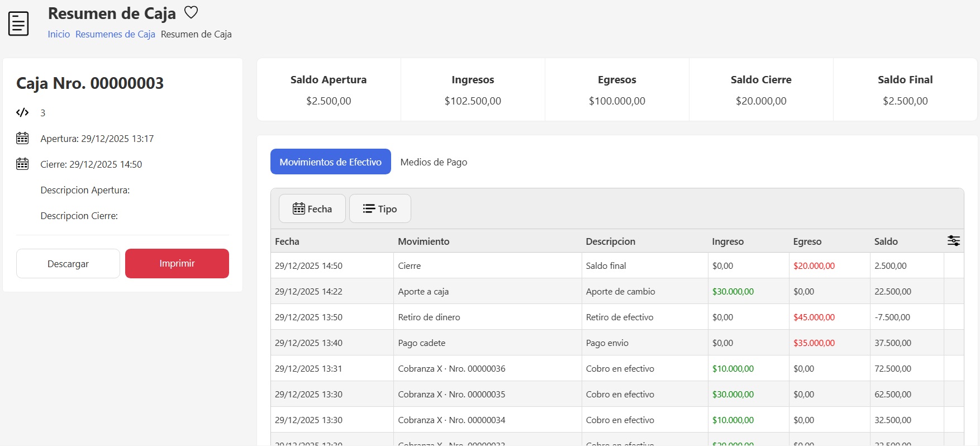The image size is (980, 446).
Task: Click the calendar icon beside Apertura date
Action: (x=22, y=138)
